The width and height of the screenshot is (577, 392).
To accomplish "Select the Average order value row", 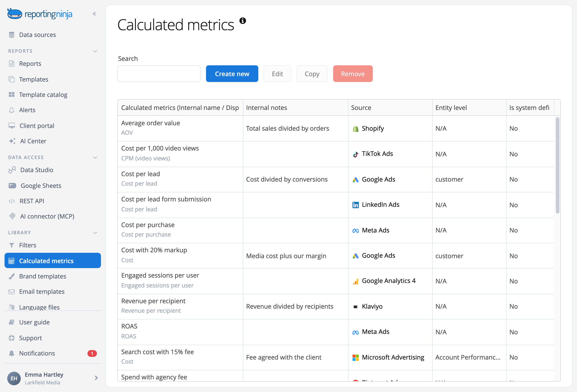I will 336,128.
